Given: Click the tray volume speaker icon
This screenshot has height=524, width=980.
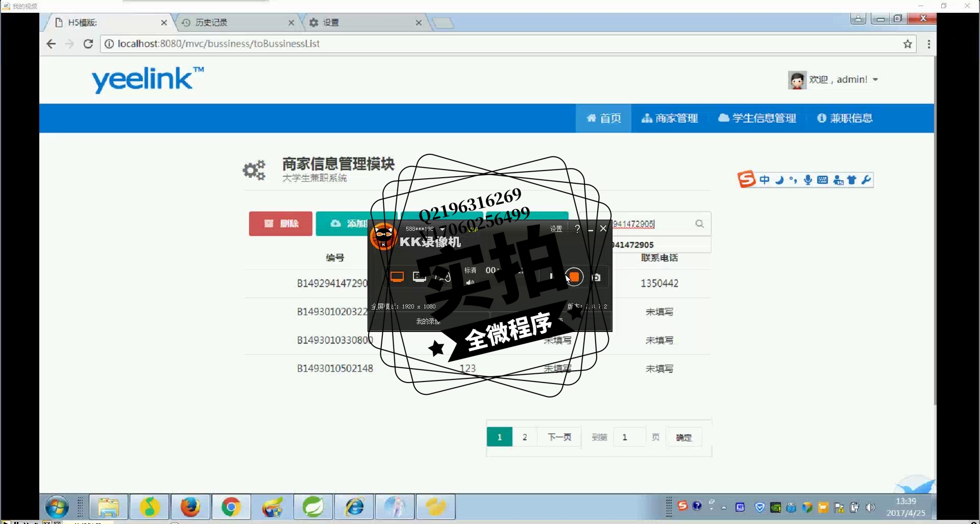Looking at the screenshot, I should point(871,507).
